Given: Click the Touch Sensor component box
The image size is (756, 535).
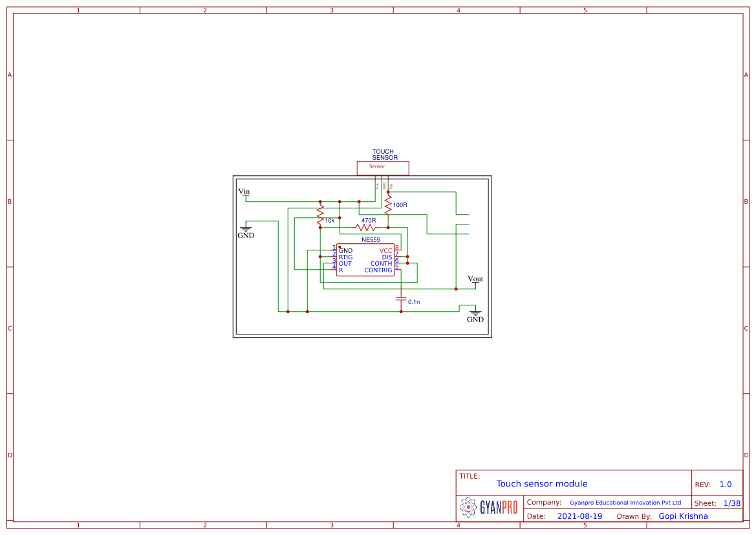Looking at the screenshot, I should pyautogui.click(x=383, y=168).
